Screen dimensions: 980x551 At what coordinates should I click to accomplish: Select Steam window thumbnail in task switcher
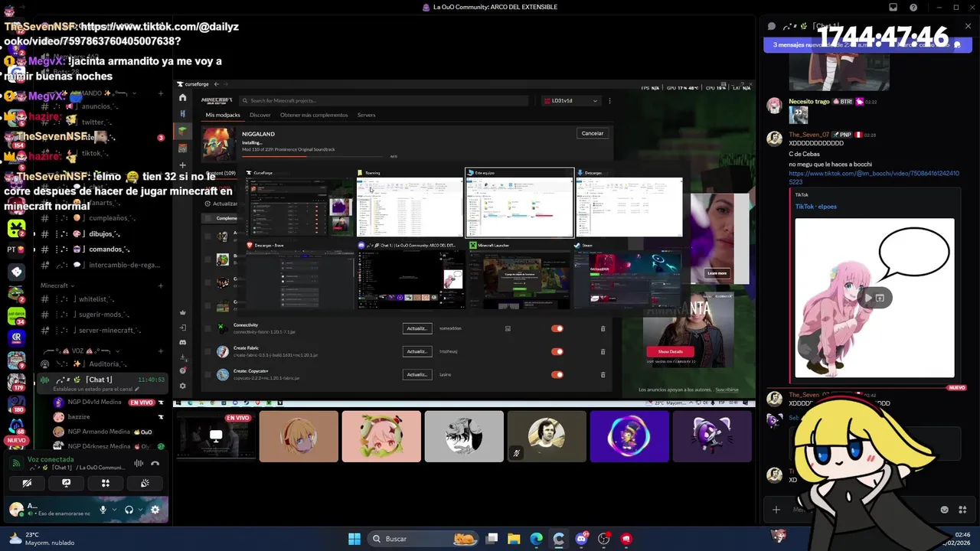click(x=629, y=275)
